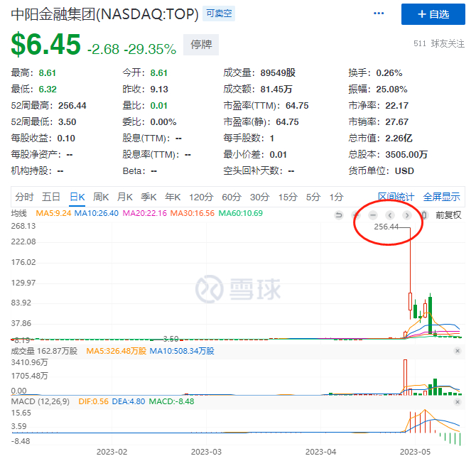476x461 pixels.
Task: Click the 256.44 peak price marker
Action: coord(386,227)
